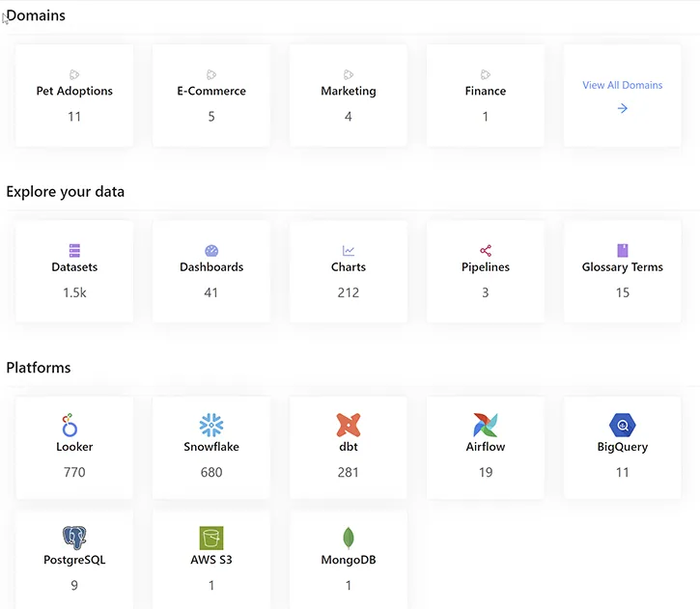700x609 pixels.
Task: Click the Glossary Terms count 15
Action: (623, 292)
